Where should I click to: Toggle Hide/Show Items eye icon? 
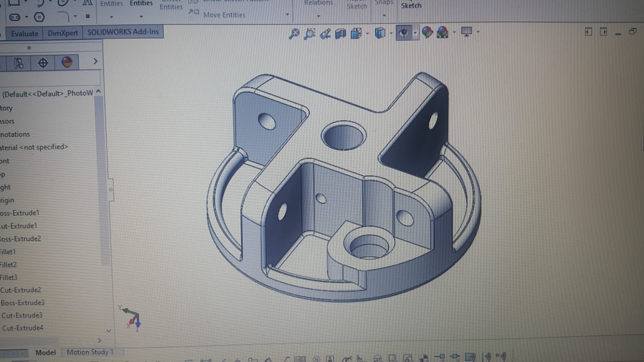(403, 33)
